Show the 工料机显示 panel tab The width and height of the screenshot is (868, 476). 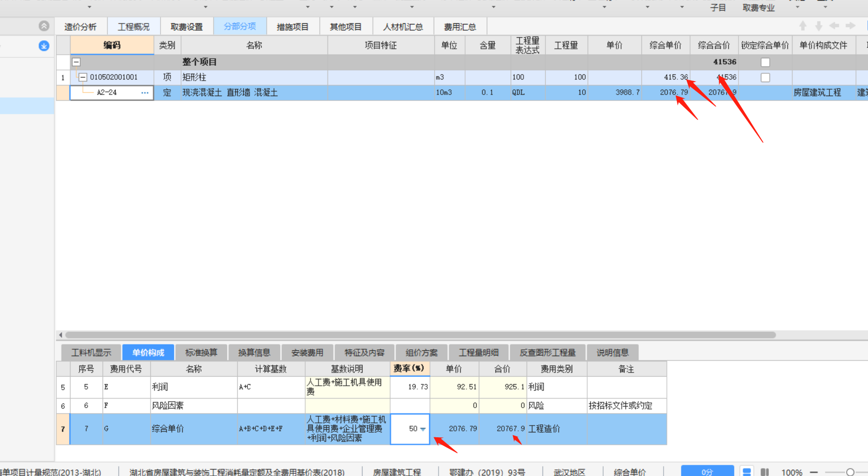(91, 352)
